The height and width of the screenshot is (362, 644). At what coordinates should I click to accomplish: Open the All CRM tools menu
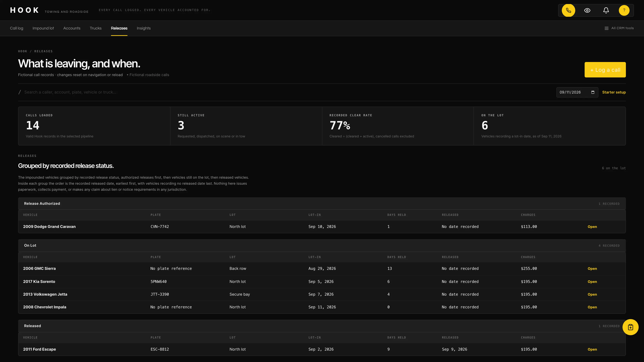pyautogui.click(x=619, y=28)
